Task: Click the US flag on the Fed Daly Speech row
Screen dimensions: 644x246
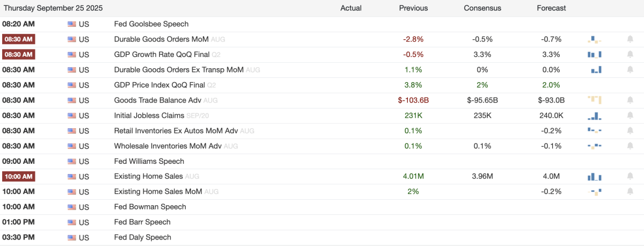Action: click(72, 237)
